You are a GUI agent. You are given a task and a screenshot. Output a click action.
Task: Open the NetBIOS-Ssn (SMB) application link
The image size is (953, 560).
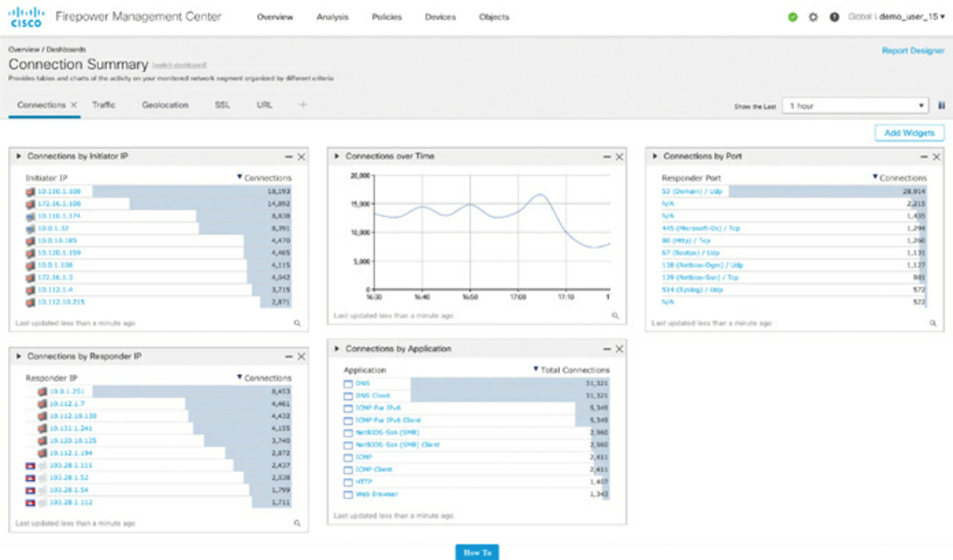click(388, 432)
